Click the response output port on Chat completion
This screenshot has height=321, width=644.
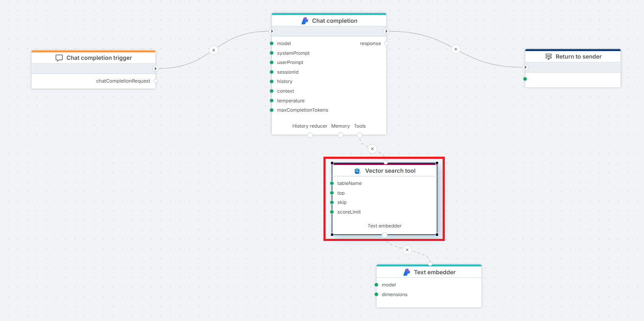[386, 43]
